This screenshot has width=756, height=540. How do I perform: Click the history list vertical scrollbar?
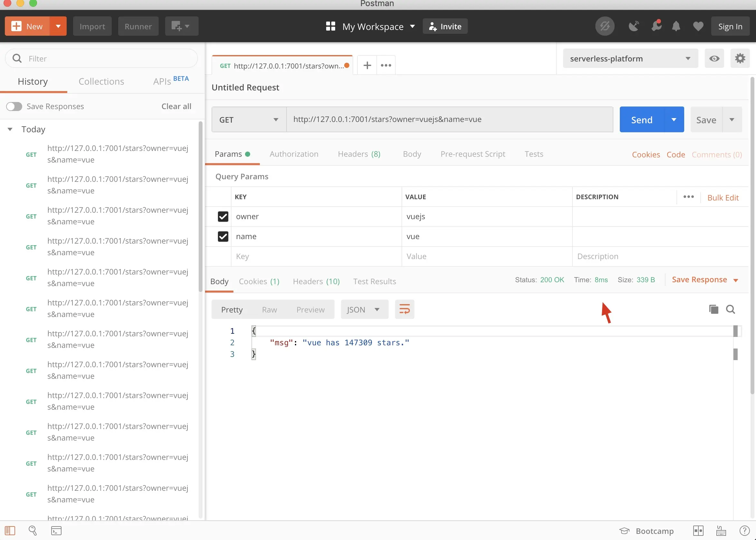pos(200,206)
